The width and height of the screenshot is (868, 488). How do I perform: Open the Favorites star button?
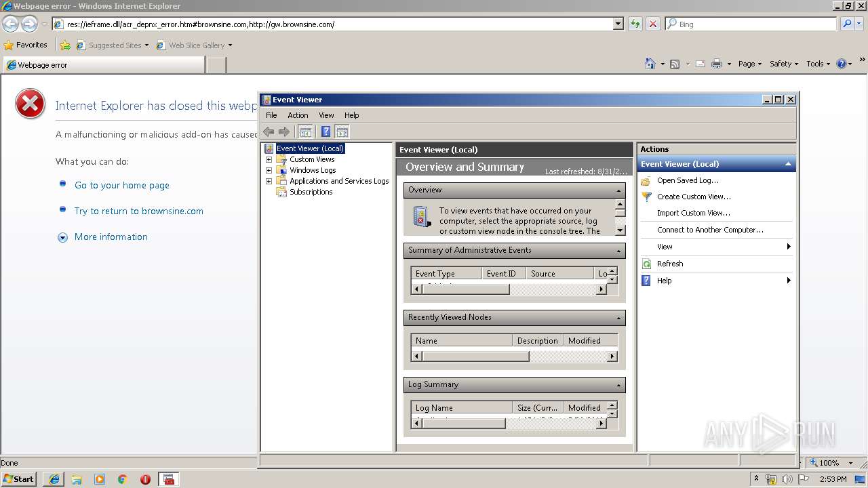pos(26,45)
